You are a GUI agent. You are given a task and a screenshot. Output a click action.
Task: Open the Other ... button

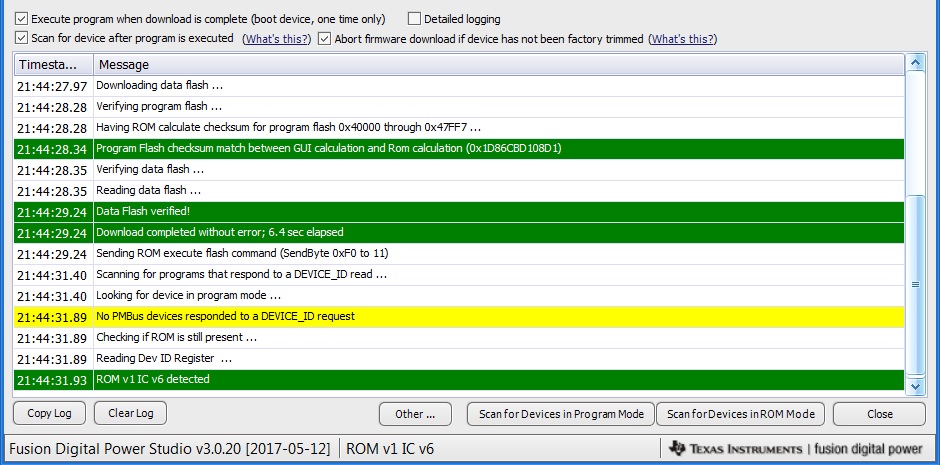point(415,414)
